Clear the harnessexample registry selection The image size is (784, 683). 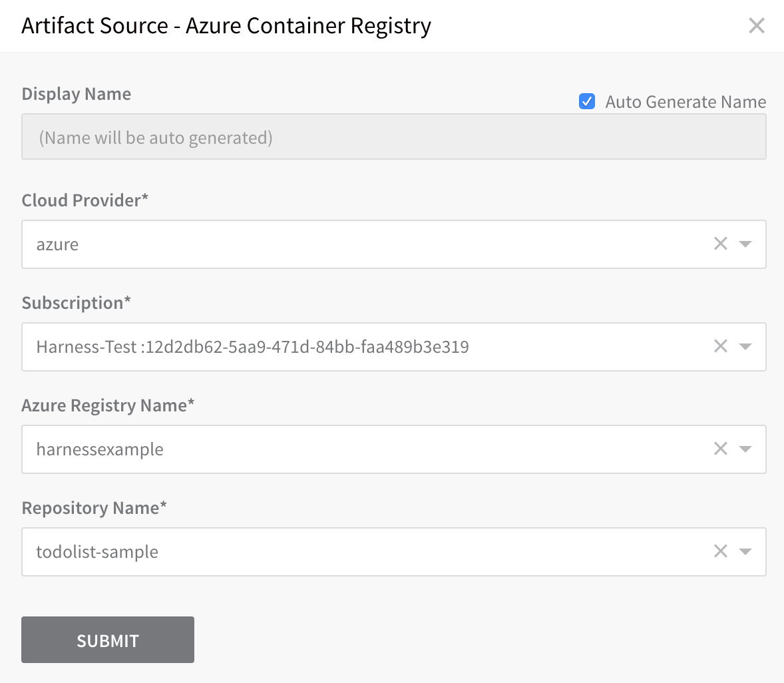click(x=721, y=449)
